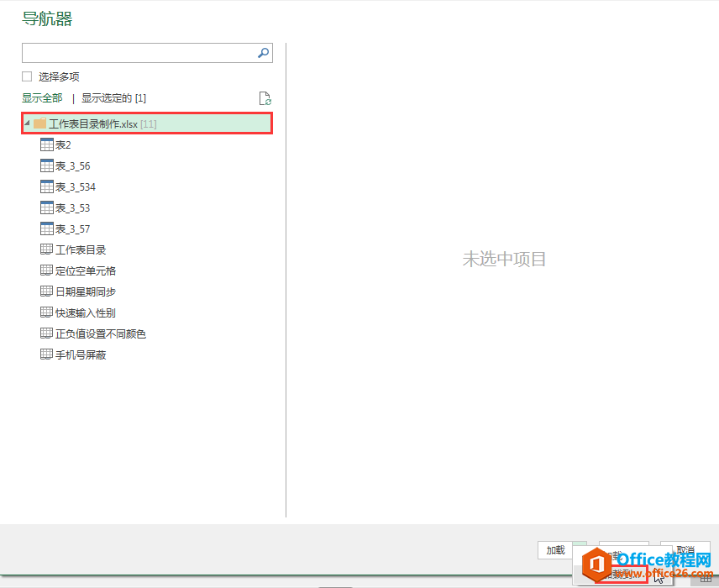Select the 工作表目录 sheet icon

click(46, 249)
